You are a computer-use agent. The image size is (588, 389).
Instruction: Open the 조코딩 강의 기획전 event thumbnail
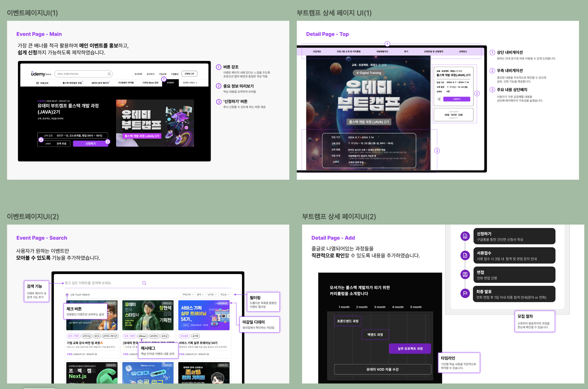(x=204, y=373)
